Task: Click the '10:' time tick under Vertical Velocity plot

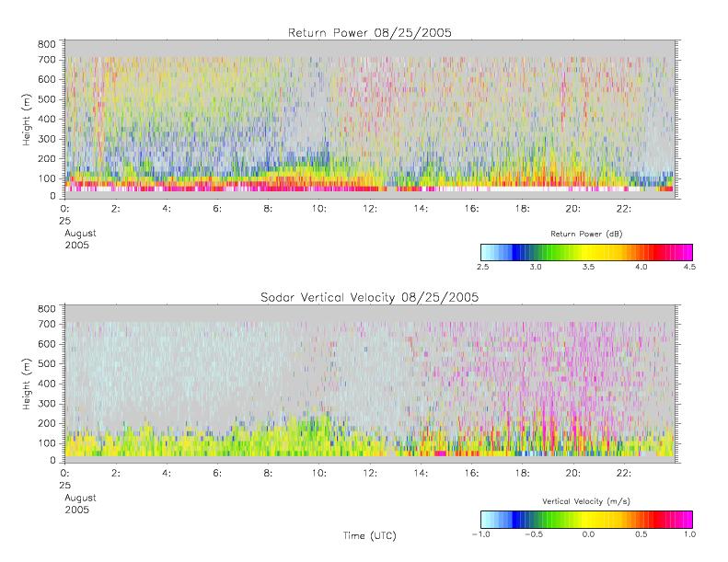Action: coord(319,474)
